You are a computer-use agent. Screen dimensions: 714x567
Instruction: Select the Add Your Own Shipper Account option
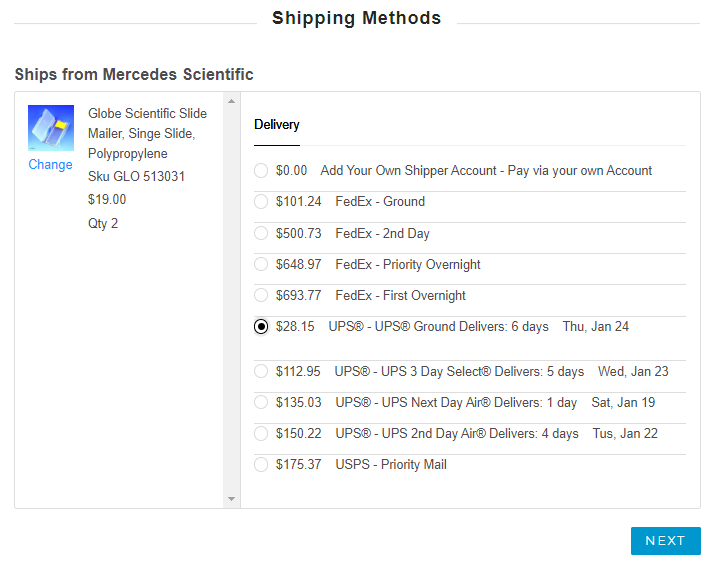point(261,171)
